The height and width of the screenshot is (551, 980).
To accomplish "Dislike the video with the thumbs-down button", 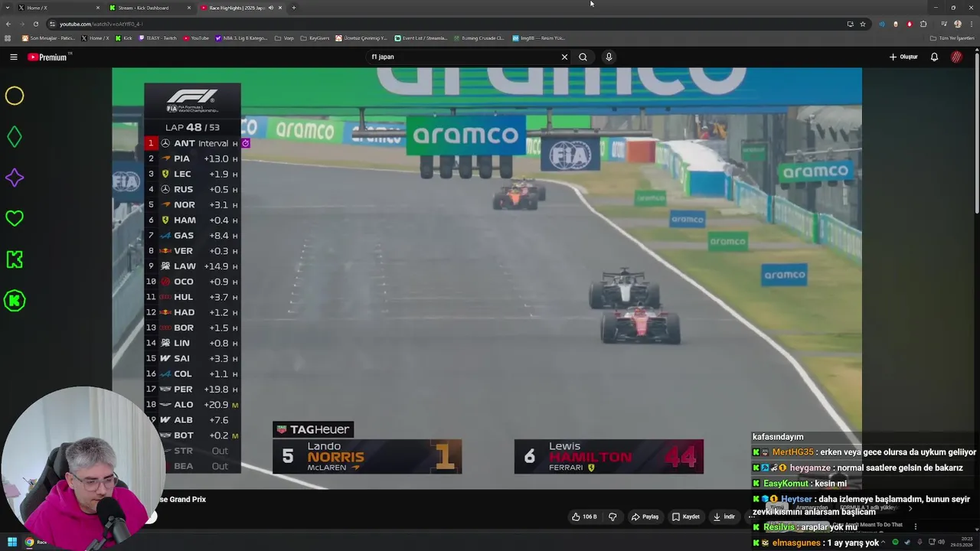I will [612, 517].
